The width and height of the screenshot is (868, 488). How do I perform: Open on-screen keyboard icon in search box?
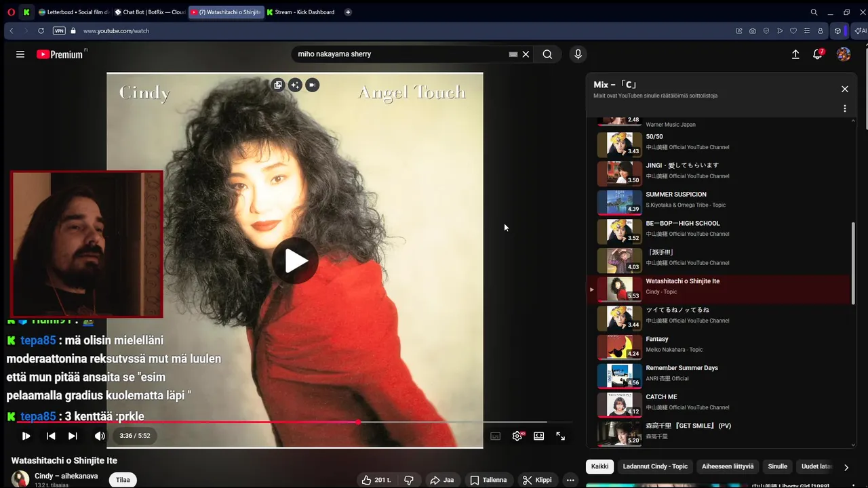[x=513, y=54]
